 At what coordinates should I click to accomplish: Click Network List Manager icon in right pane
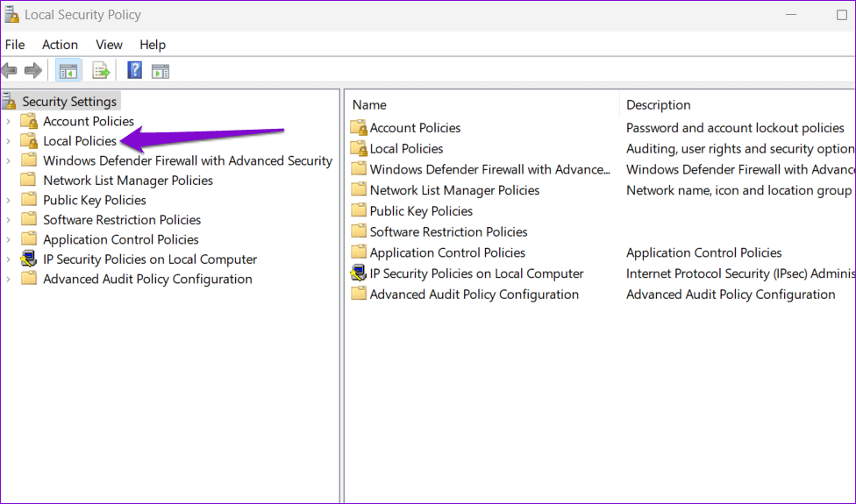[359, 189]
